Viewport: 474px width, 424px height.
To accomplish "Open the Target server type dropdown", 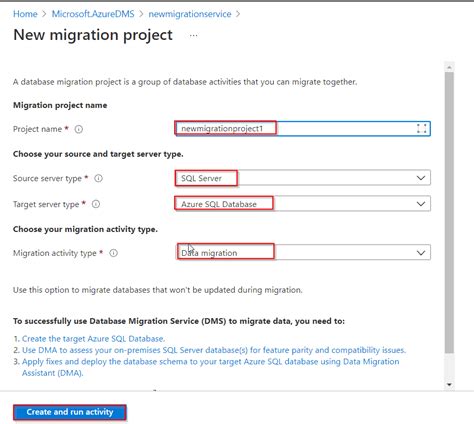I will [303, 204].
